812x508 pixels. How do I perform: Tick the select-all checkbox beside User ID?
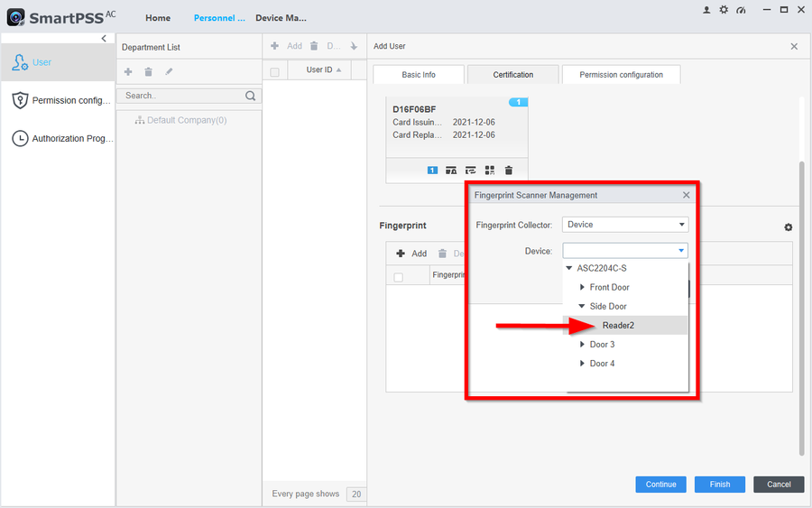[275, 71]
